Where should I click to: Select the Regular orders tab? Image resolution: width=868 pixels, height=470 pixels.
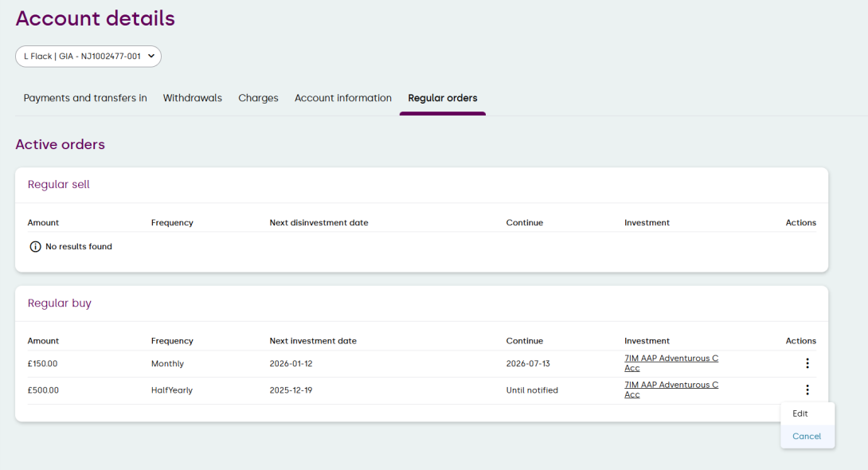tap(443, 98)
